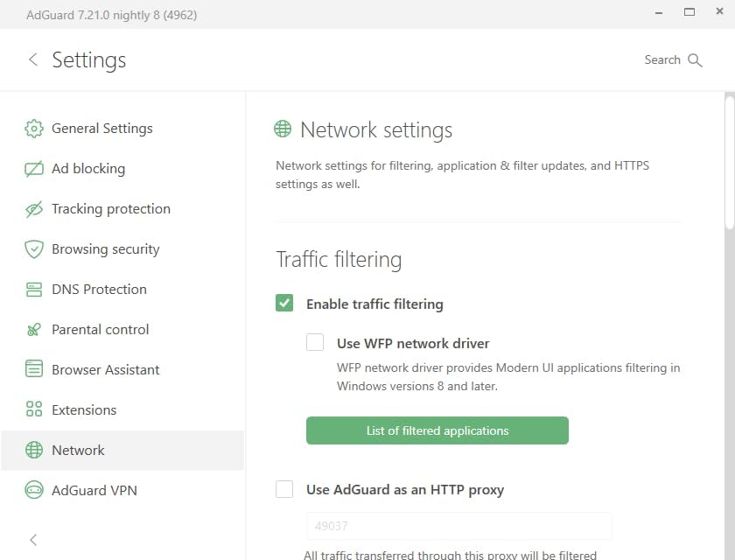Click the Ad blocking crossed-box icon
The image size is (735, 560).
pyautogui.click(x=34, y=169)
